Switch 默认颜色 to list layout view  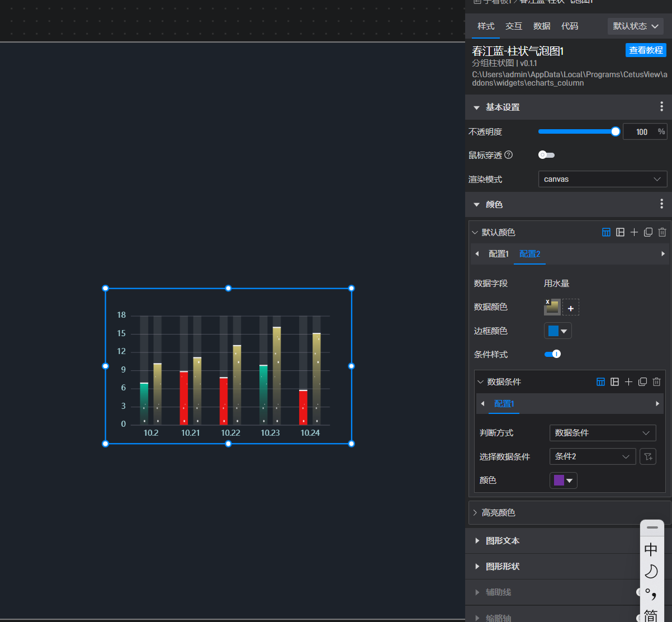[x=620, y=232]
